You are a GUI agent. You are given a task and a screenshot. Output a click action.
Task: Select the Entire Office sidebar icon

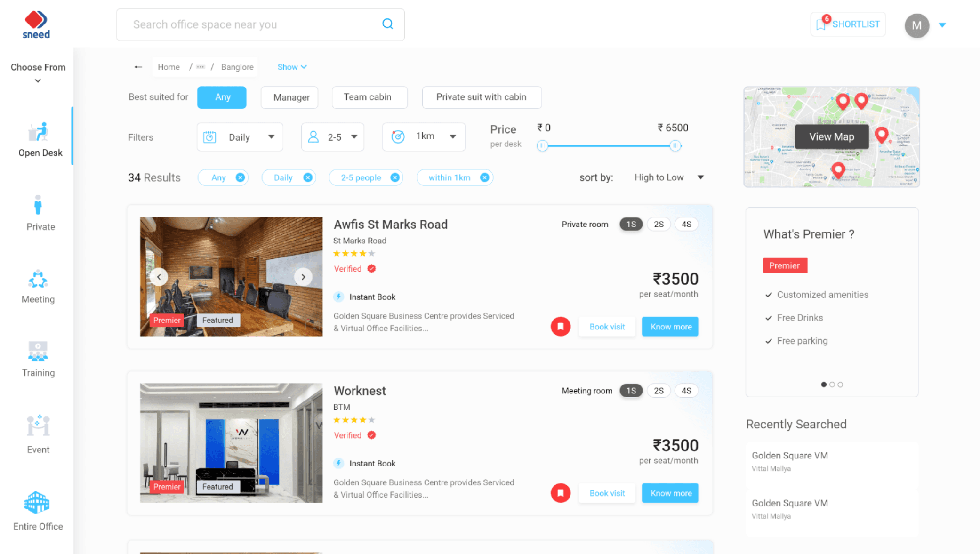[37, 503]
